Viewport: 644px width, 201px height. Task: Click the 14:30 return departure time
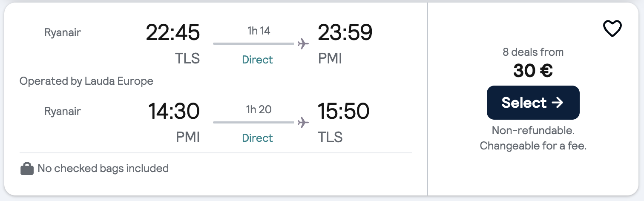pyautogui.click(x=173, y=112)
